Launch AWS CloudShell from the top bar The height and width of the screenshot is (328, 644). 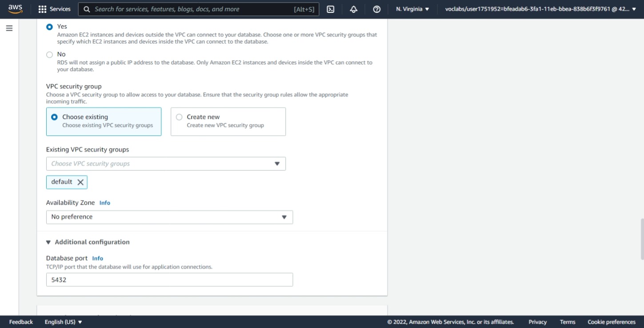coord(330,8)
